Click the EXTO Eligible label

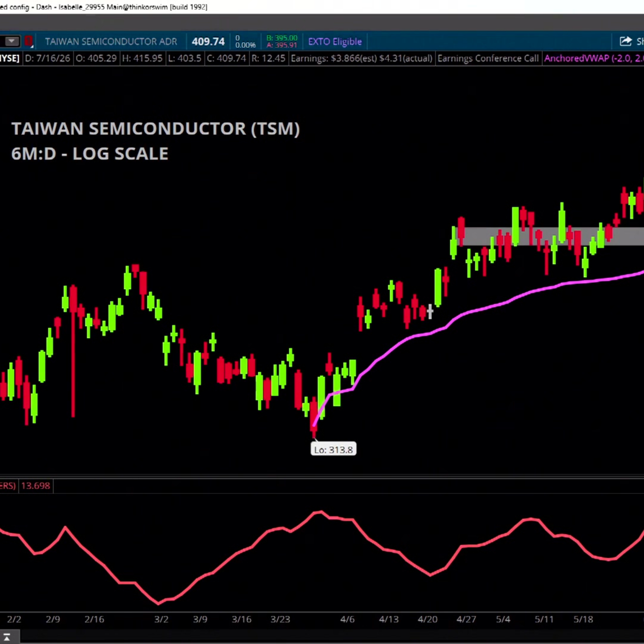[335, 42]
